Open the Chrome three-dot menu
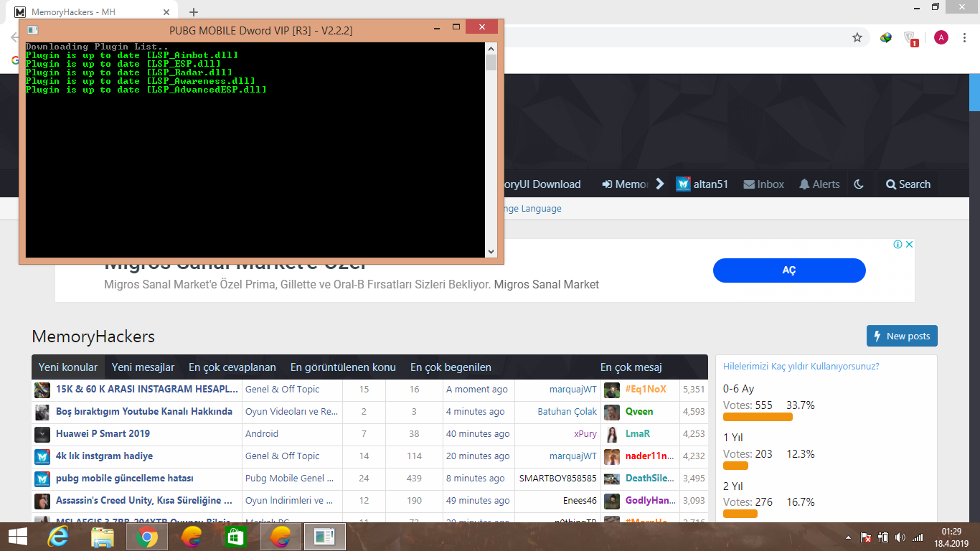Image resolution: width=980 pixels, height=551 pixels. pos(966,37)
